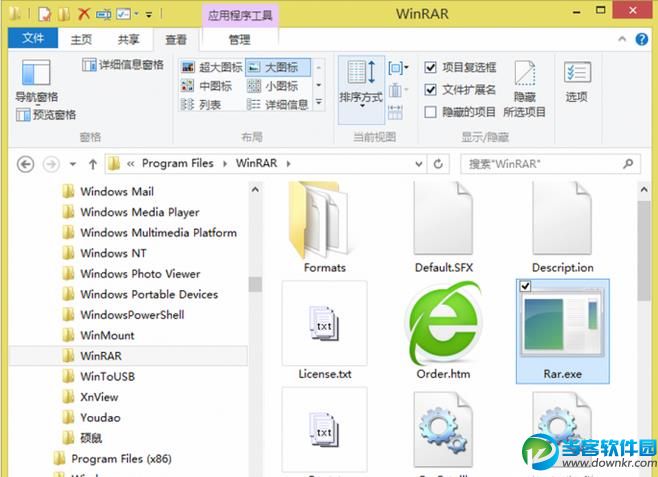Toggle Item check boxes (项目复选框)
The height and width of the screenshot is (477, 658).
tap(460, 67)
